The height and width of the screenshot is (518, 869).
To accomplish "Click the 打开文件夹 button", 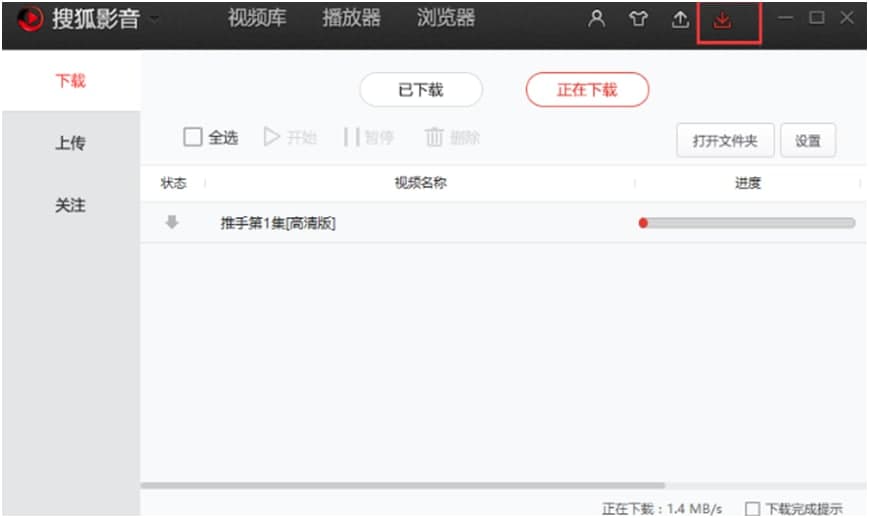I will coord(725,141).
